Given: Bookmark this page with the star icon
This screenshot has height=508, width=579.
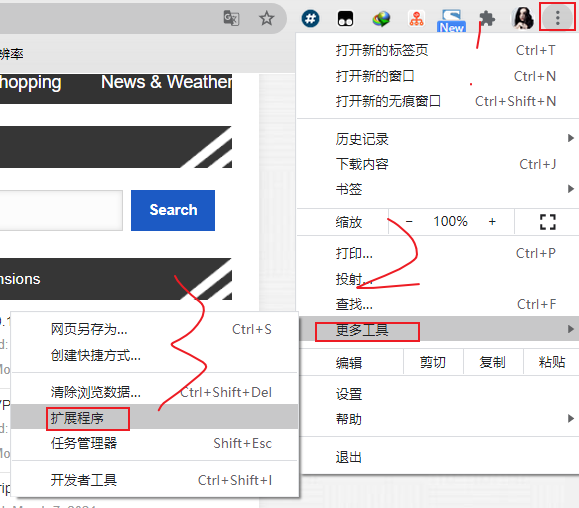Looking at the screenshot, I should (x=266, y=18).
